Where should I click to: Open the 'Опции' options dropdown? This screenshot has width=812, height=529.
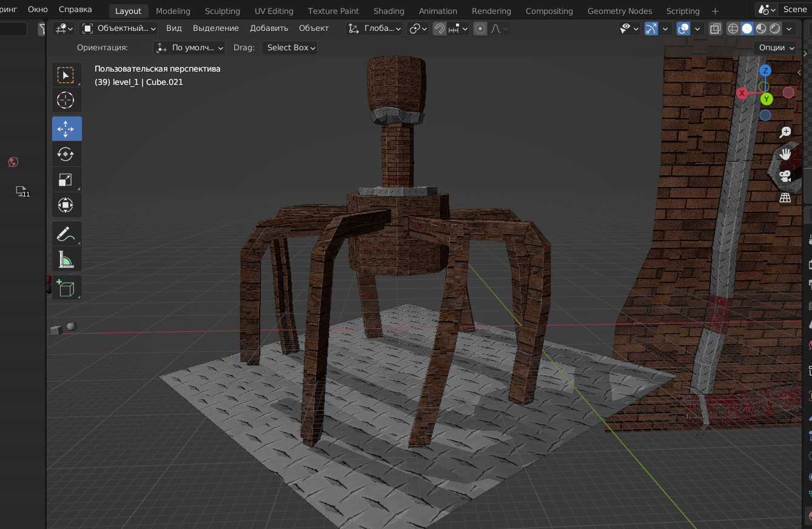pos(776,48)
